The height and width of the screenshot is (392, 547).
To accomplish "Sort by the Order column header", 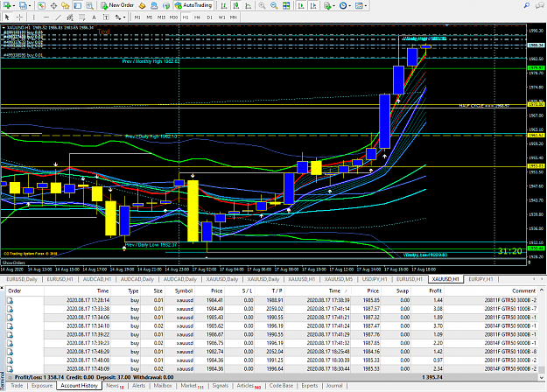I will tap(15, 290).
